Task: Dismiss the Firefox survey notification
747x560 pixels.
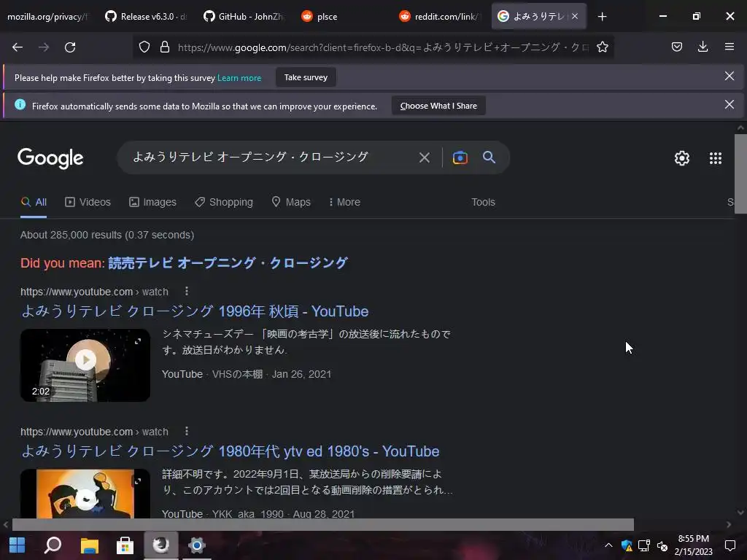Action: pos(729,76)
